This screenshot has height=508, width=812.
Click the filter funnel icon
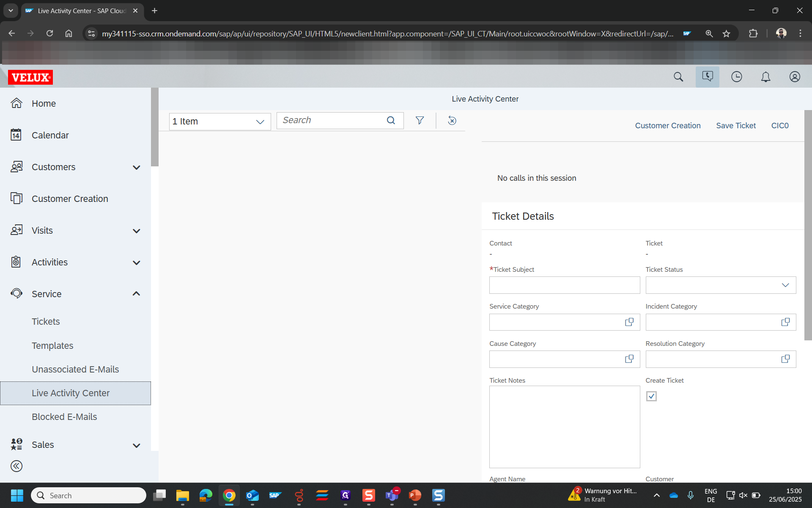pyautogui.click(x=420, y=121)
